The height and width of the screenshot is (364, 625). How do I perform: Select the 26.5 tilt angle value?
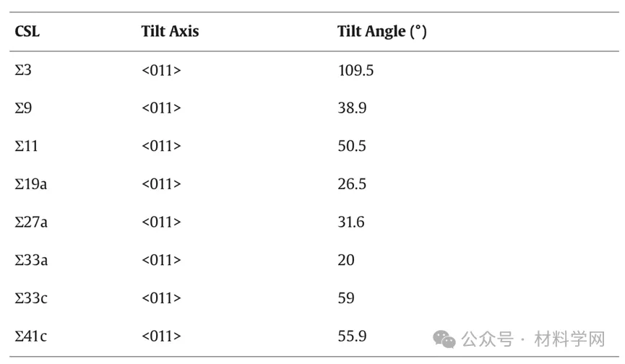coord(352,184)
